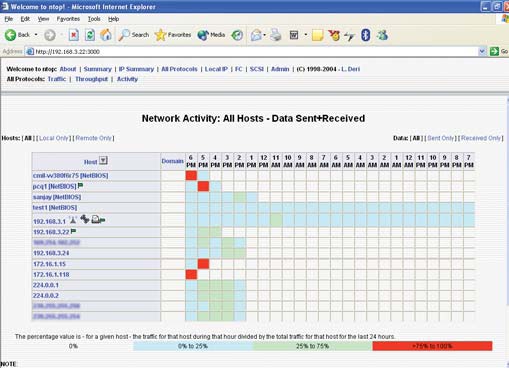Open the Summary link
This screenshot has width=509, height=368.
[x=97, y=69]
